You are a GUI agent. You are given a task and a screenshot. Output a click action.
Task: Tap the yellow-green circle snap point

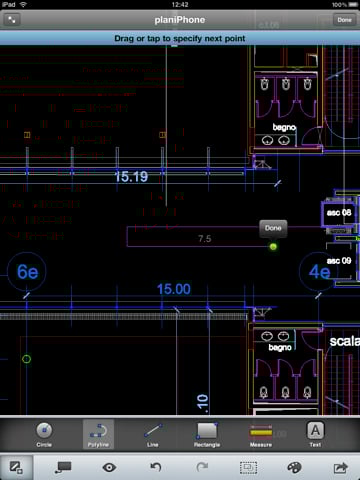pyautogui.click(x=26, y=359)
